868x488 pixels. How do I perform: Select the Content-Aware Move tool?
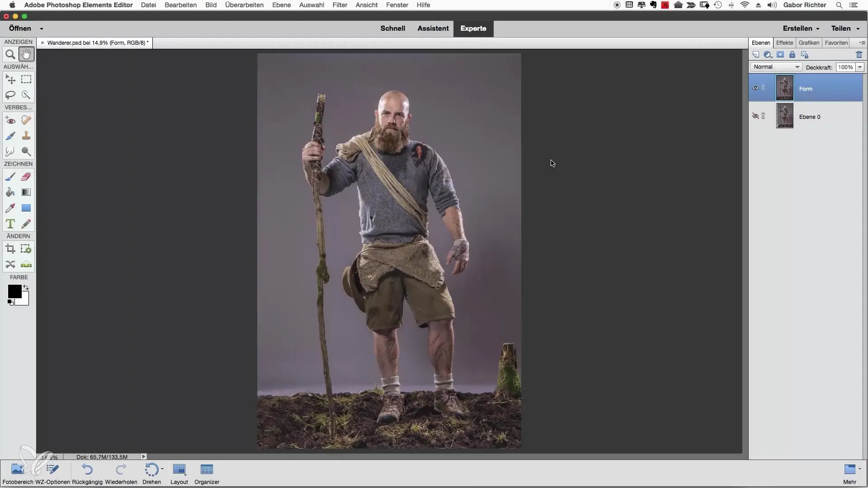(10, 264)
